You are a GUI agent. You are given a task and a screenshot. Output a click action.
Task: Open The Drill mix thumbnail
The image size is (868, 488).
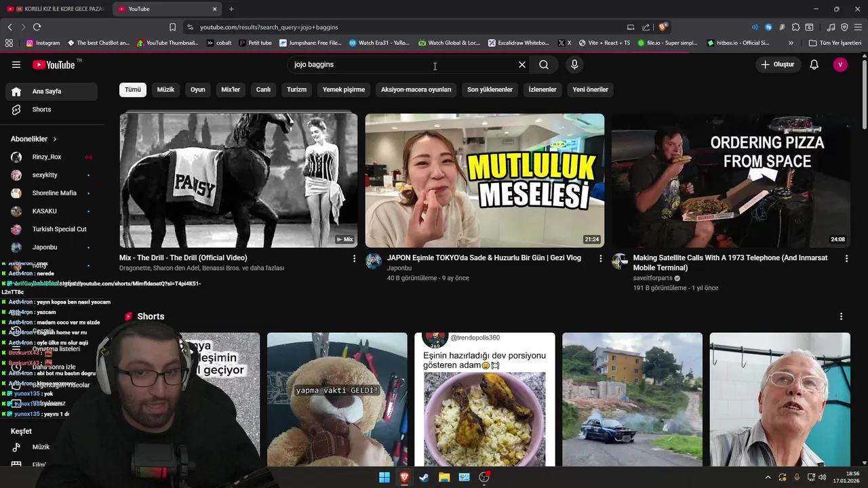239,180
